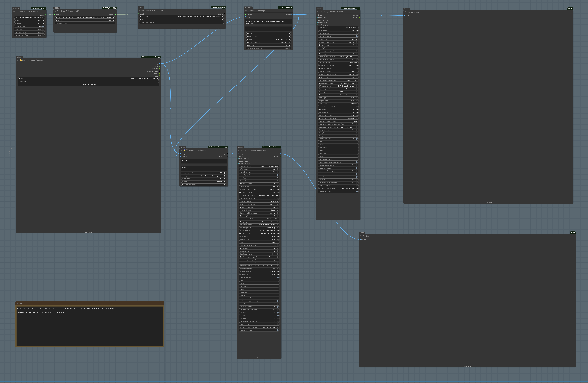Click the full_path output slot on Load Image Extended
Image resolution: width=588 pixels, height=383 pixels.
click(x=160, y=74)
